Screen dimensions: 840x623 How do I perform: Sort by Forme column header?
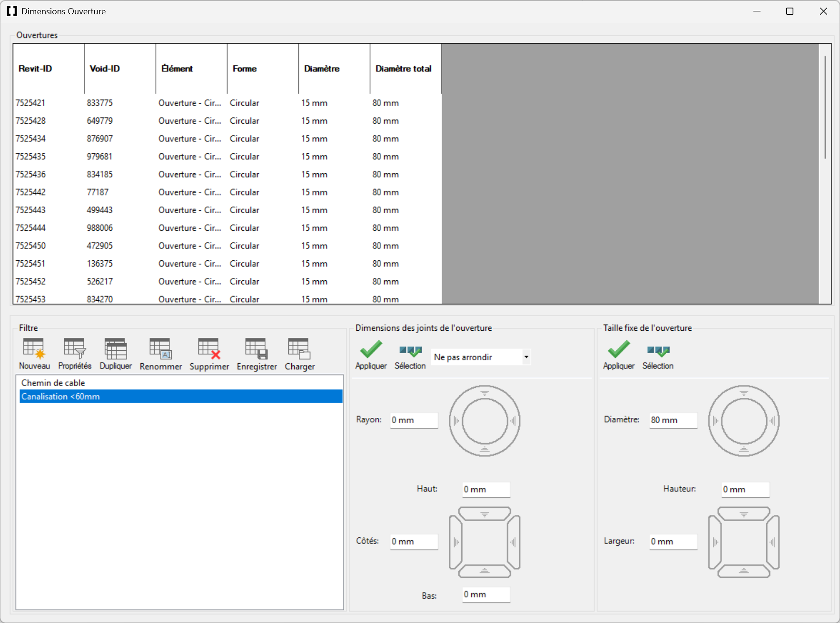click(263, 69)
